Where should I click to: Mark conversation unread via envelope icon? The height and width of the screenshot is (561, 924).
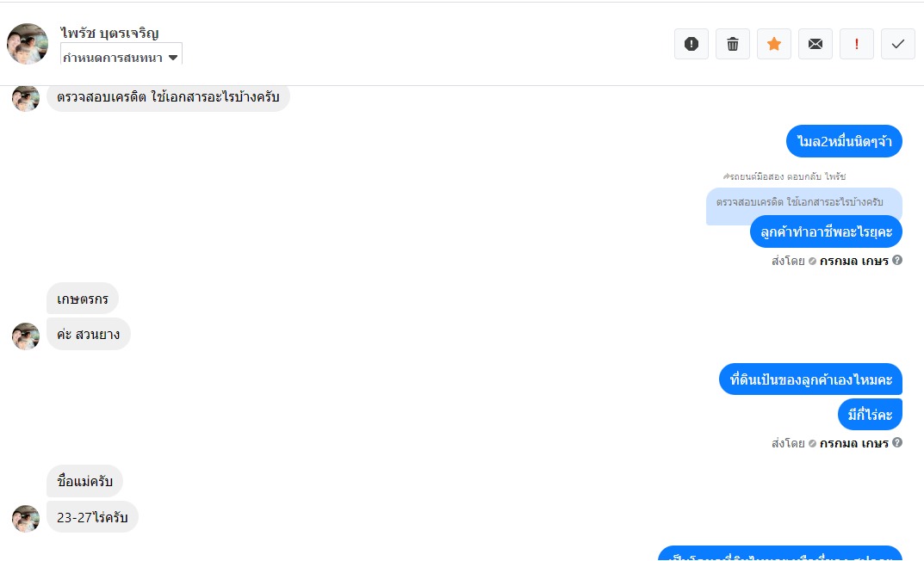coord(815,44)
